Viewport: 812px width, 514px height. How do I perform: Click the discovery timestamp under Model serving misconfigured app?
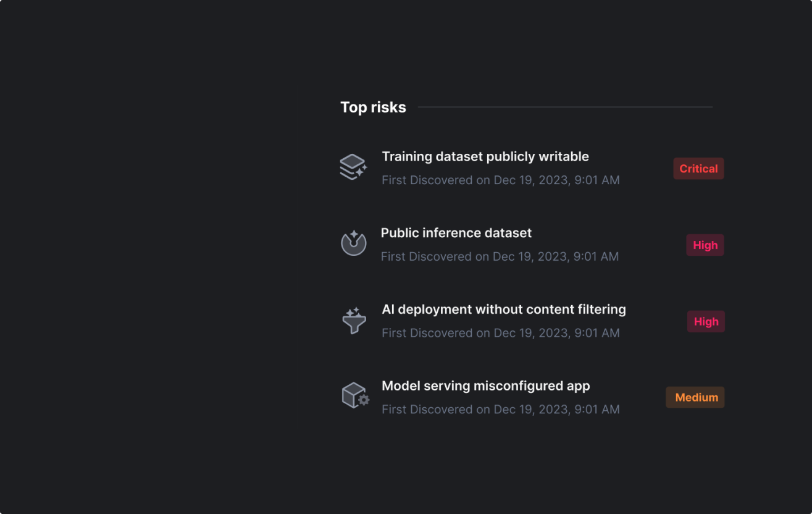[500, 409]
